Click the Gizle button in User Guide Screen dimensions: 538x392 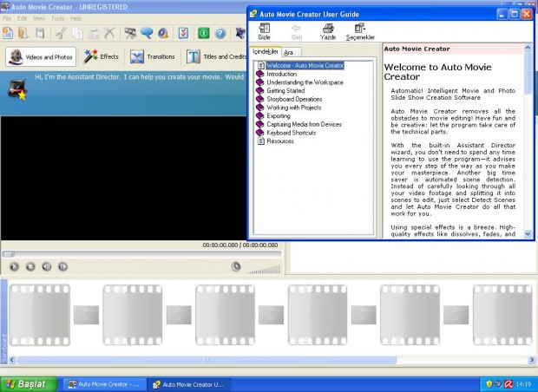point(264,31)
